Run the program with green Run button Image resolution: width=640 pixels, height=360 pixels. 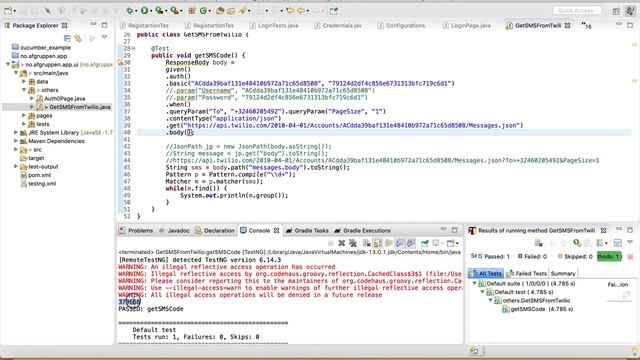coord(144,11)
